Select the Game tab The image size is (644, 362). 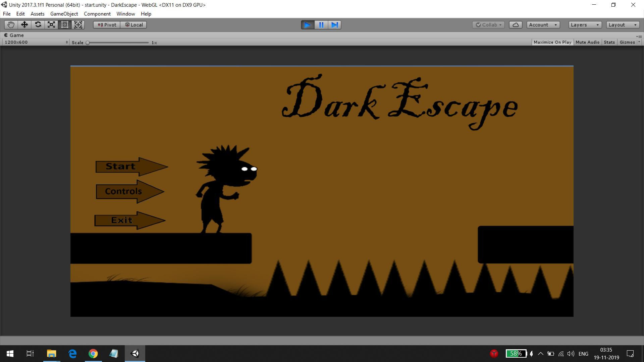14,35
